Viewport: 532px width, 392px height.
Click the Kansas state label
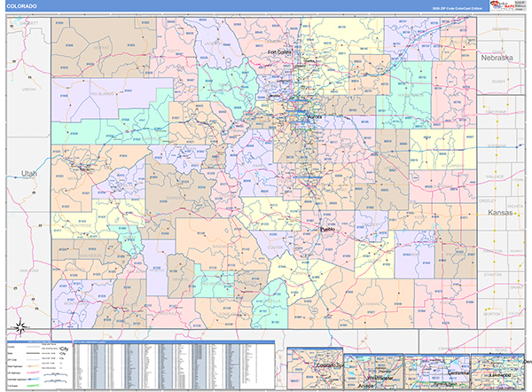[x=500, y=213]
